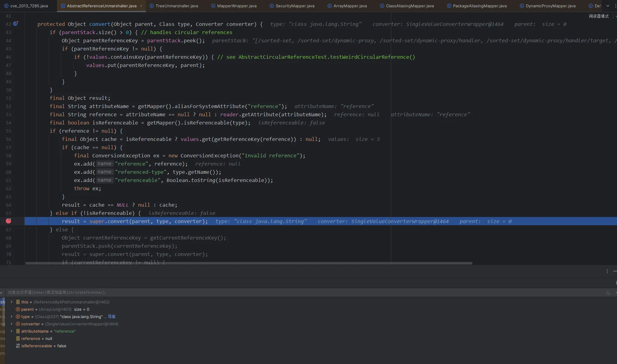
Task: Expand the 'type' variable node
Action: [x=11, y=317]
